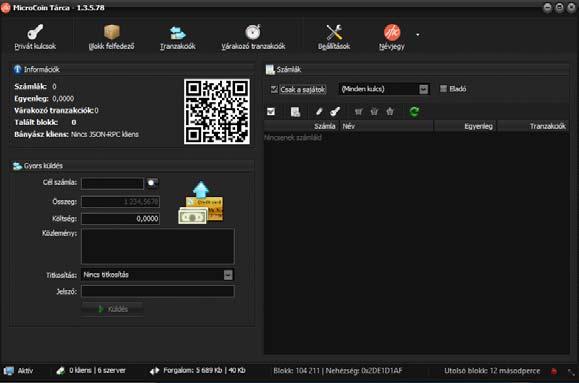Click the resize grip in status bar corner
The height and width of the screenshot is (383, 579).
pyautogui.click(x=571, y=372)
